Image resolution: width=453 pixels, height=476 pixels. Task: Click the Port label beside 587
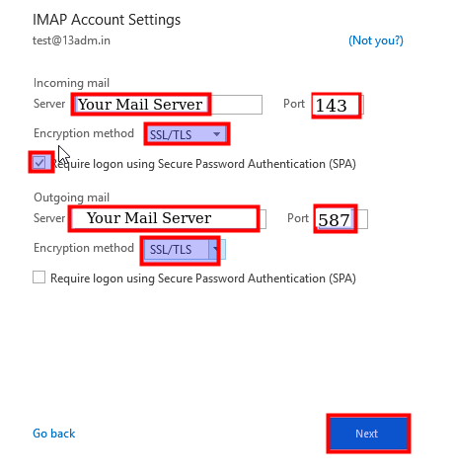[298, 218]
